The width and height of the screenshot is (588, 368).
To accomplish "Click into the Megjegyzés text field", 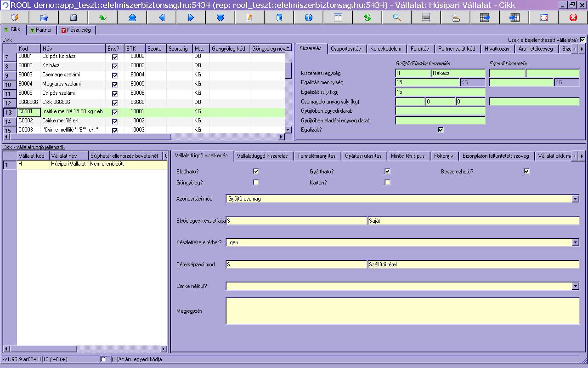I will click(x=402, y=311).
